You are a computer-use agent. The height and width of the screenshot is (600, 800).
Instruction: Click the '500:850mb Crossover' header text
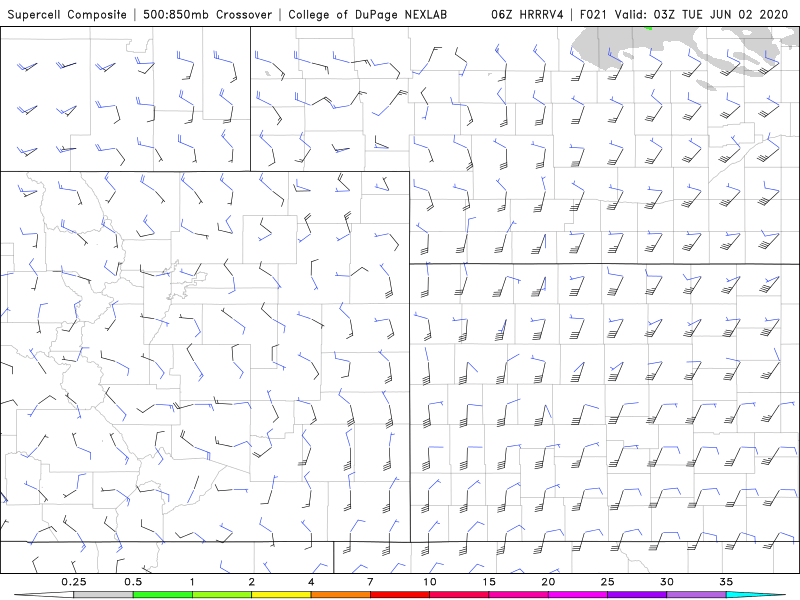(208, 14)
